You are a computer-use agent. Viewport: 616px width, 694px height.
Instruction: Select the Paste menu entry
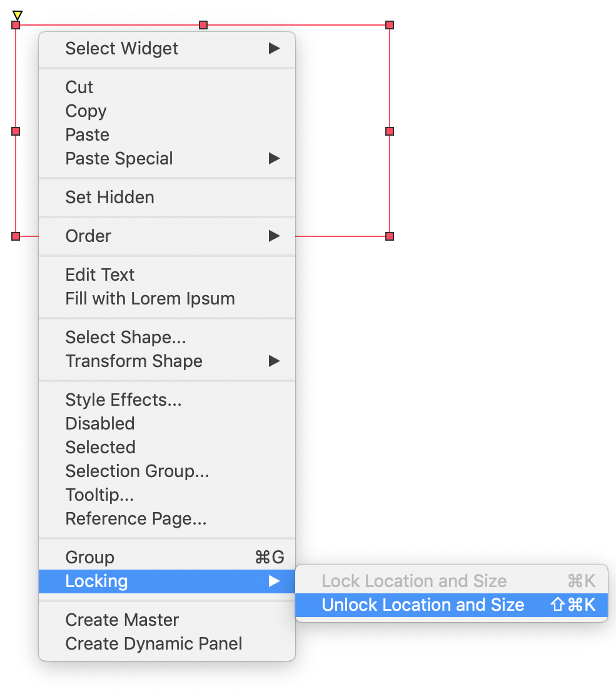(x=87, y=135)
